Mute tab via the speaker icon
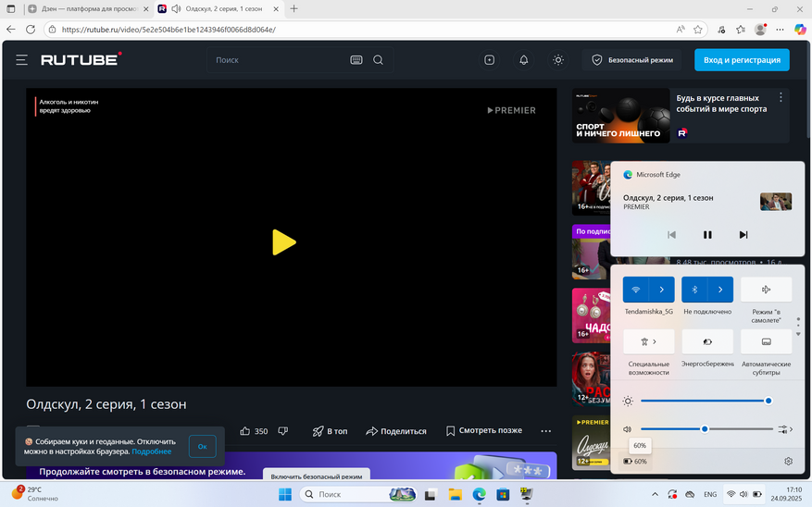This screenshot has width=812, height=507. (176, 9)
